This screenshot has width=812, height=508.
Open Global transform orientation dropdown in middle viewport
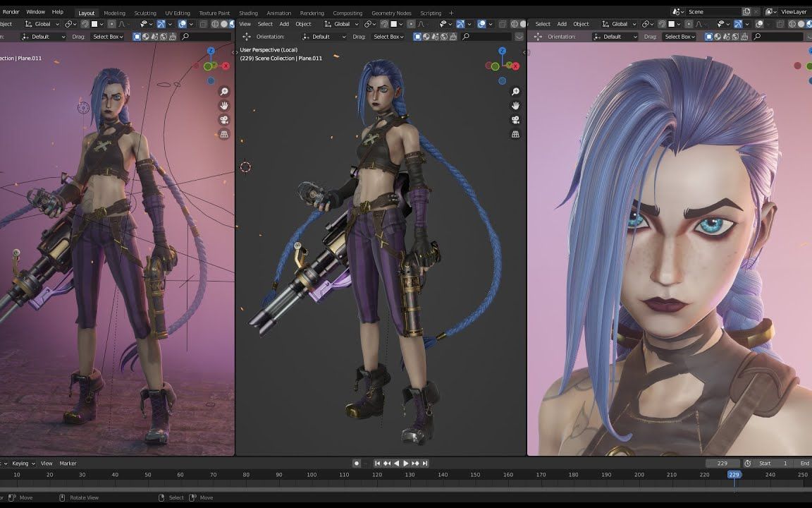click(x=343, y=24)
